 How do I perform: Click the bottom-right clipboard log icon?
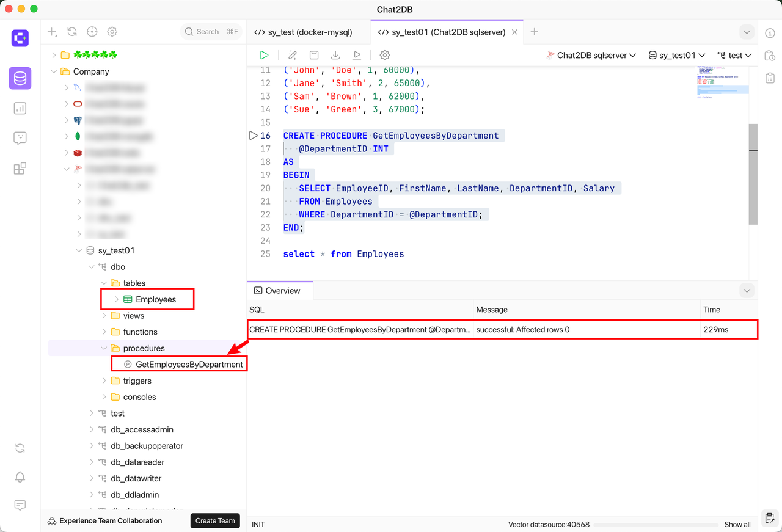(x=770, y=519)
